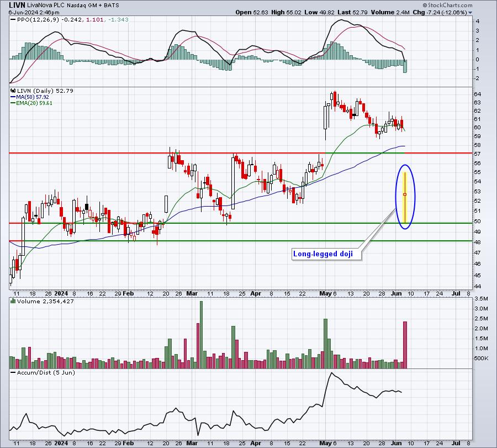Click the tallest March volume bar
The image size is (497, 448).
tap(201, 335)
